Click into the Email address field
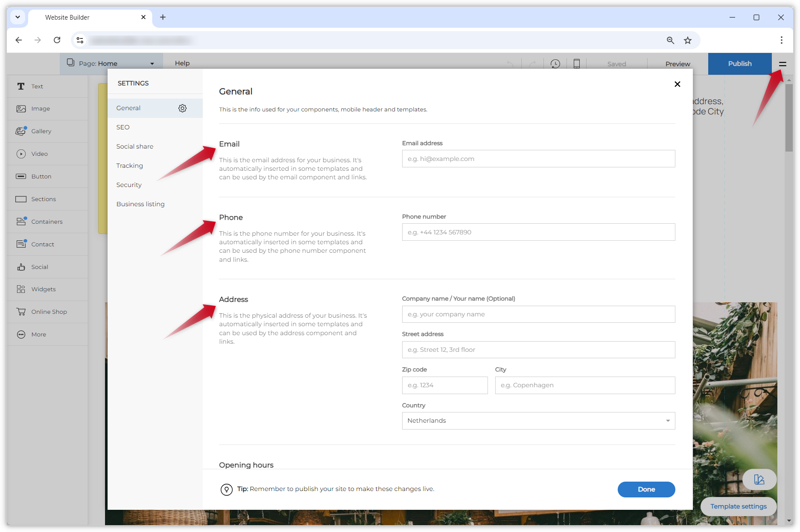800x532 pixels. coord(538,159)
